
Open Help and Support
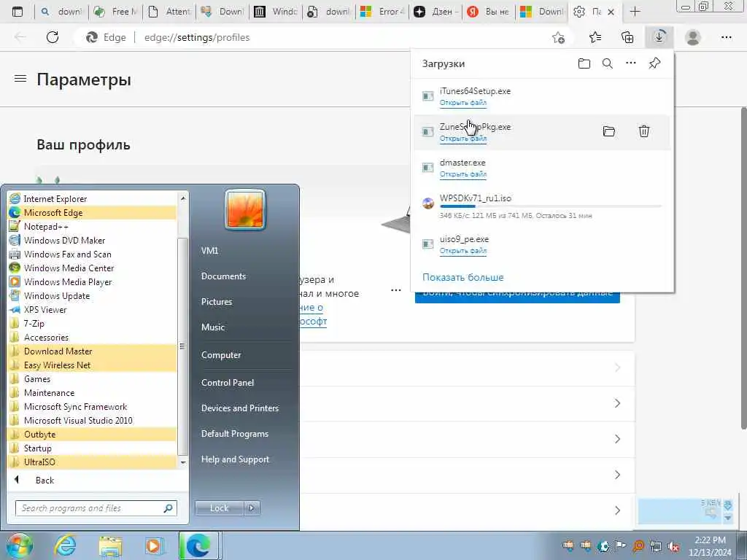(x=235, y=459)
